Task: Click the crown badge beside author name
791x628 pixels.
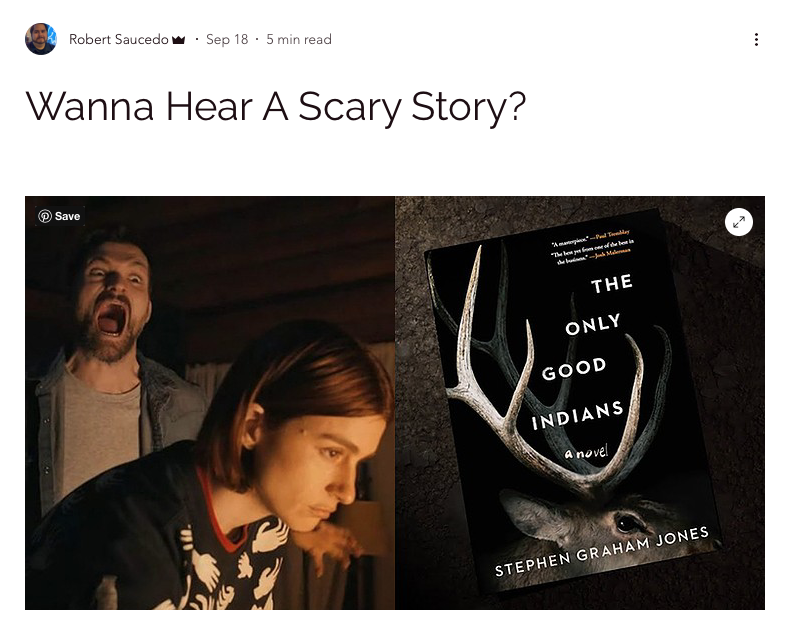Action: tap(179, 39)
